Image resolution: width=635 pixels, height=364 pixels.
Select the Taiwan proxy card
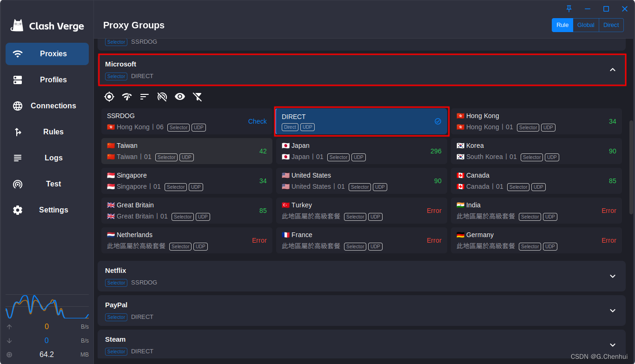(x=187, y=151)
